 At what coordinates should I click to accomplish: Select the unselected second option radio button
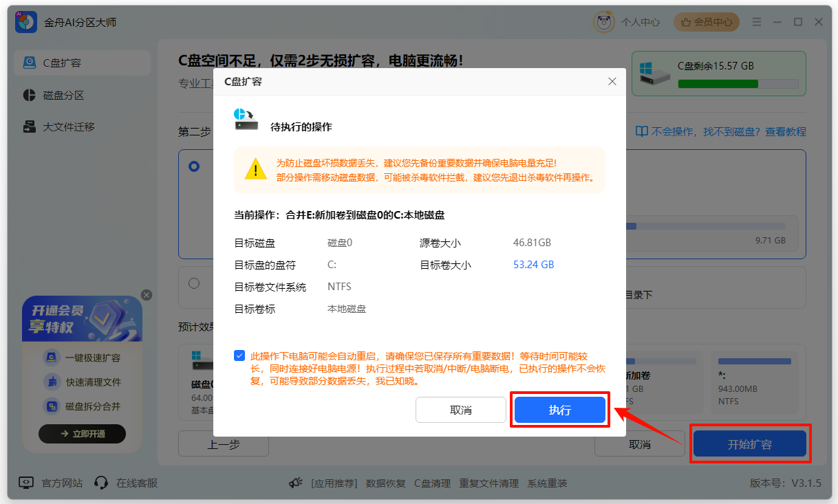pos(195,283)
